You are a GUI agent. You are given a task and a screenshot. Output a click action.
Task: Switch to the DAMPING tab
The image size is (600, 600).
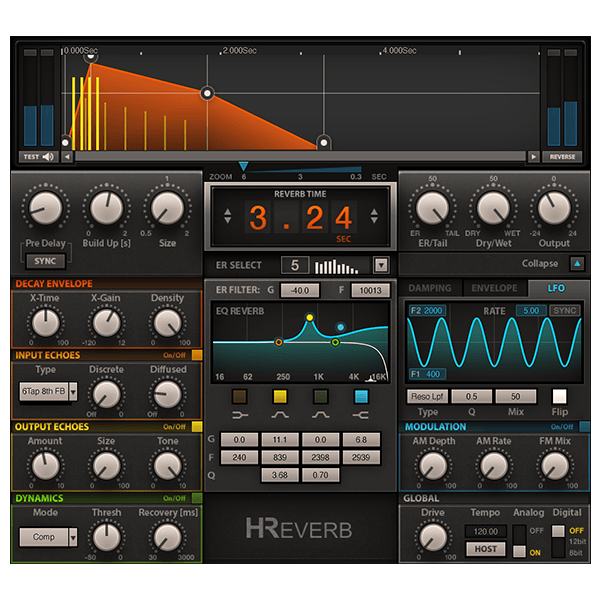(x=430, y=288)
